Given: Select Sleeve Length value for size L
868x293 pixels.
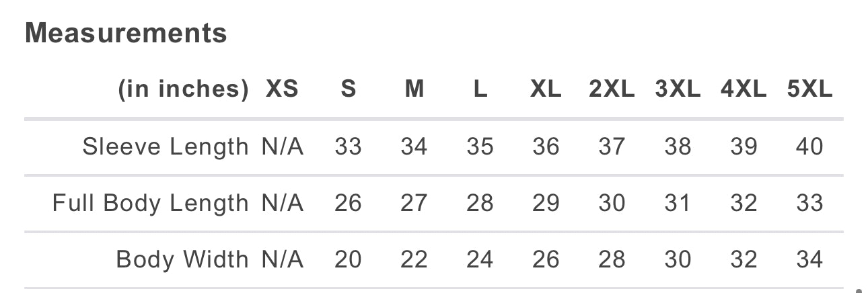Looking at the screenshot, I should pos(480,146).
